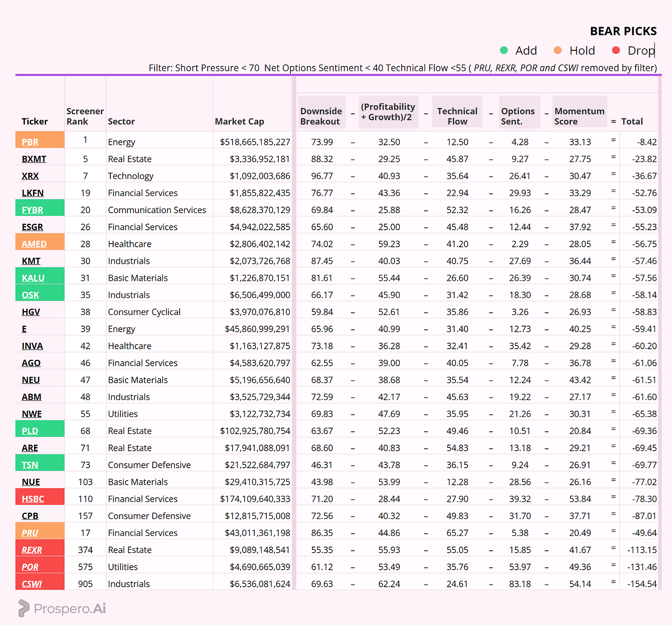Click the -154.54 total value
This screenshot has width=672, height=625.
point(642,584)
